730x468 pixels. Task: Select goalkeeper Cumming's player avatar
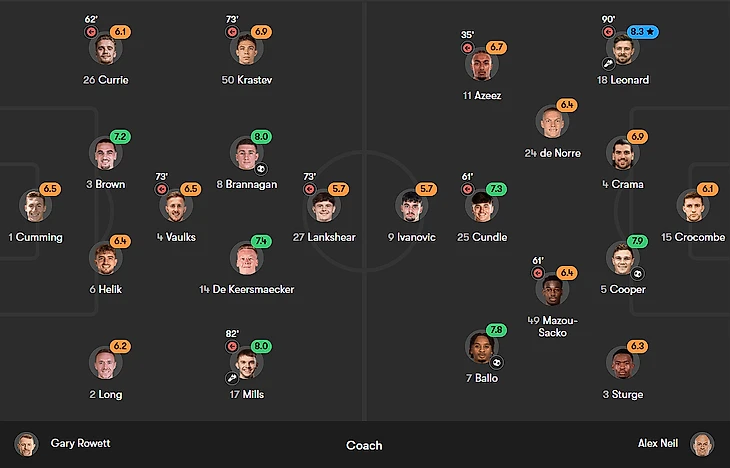pyautogui.click(x=35, y=207)
